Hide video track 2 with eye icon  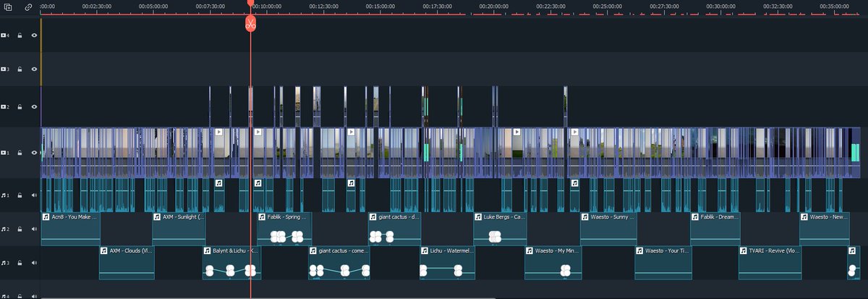pos(34,107)
